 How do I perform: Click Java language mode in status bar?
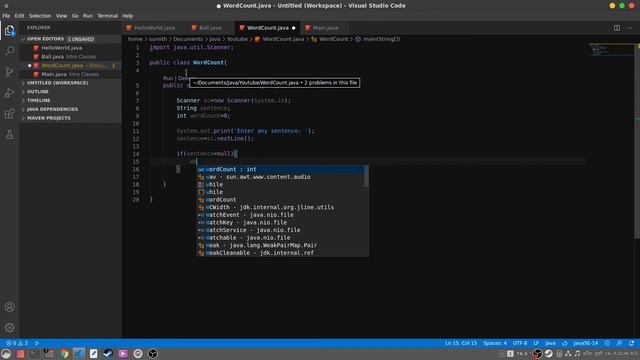(550, 343)
